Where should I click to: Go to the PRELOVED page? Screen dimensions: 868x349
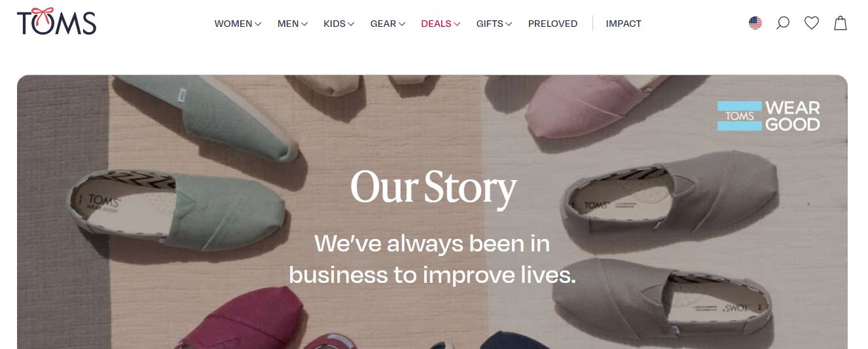point(552,24)
